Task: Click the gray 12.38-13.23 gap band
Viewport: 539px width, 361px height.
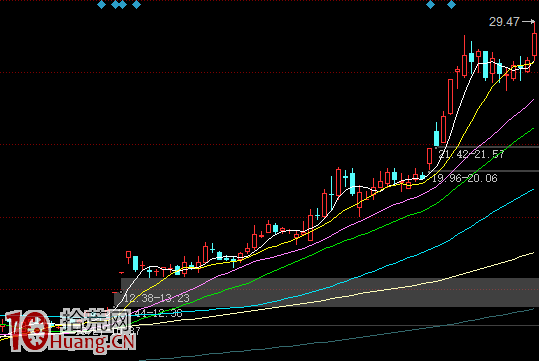Action: (330, 292)
